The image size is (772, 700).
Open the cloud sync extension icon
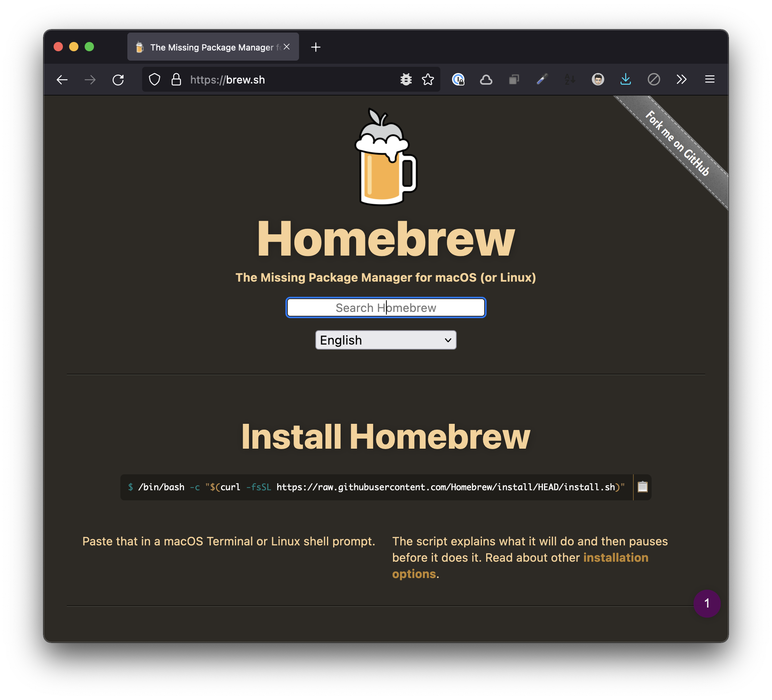[x=486, y=80]
